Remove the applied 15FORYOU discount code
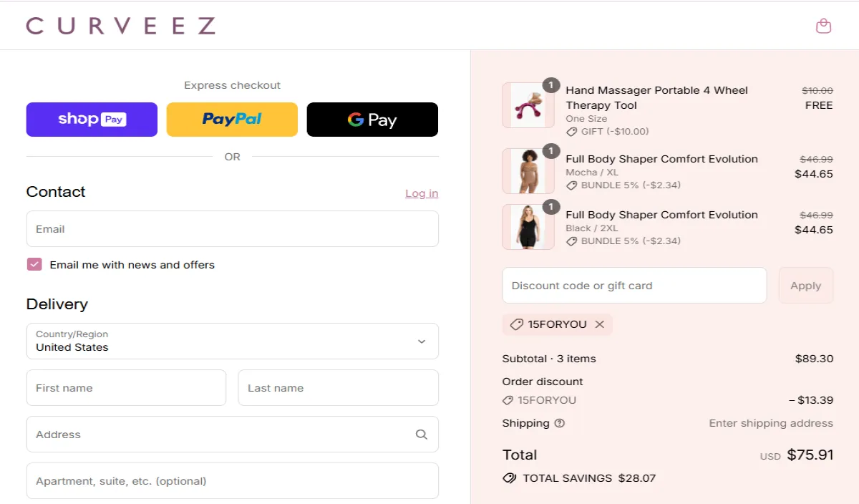The width and height of the screenshot is (859, 504). 600,324
